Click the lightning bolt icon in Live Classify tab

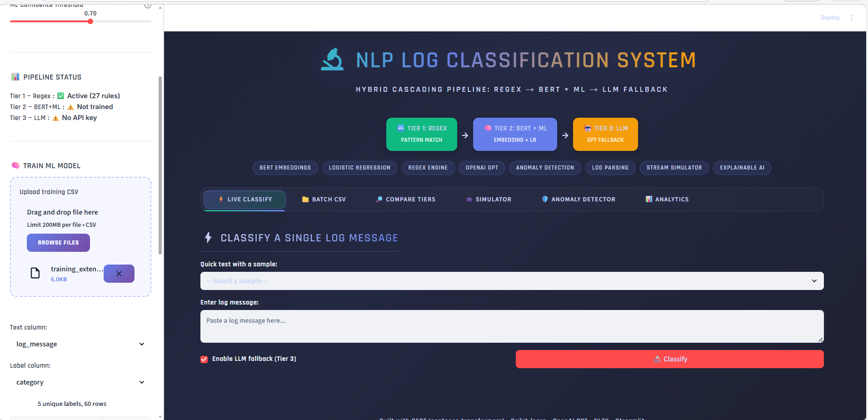pyautogui.click(x=221, y=199)
